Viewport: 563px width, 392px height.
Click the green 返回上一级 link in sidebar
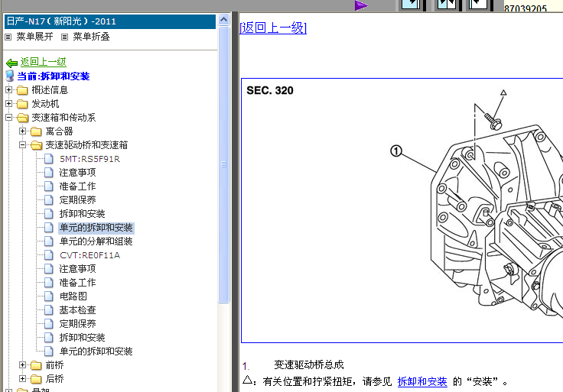43,62
